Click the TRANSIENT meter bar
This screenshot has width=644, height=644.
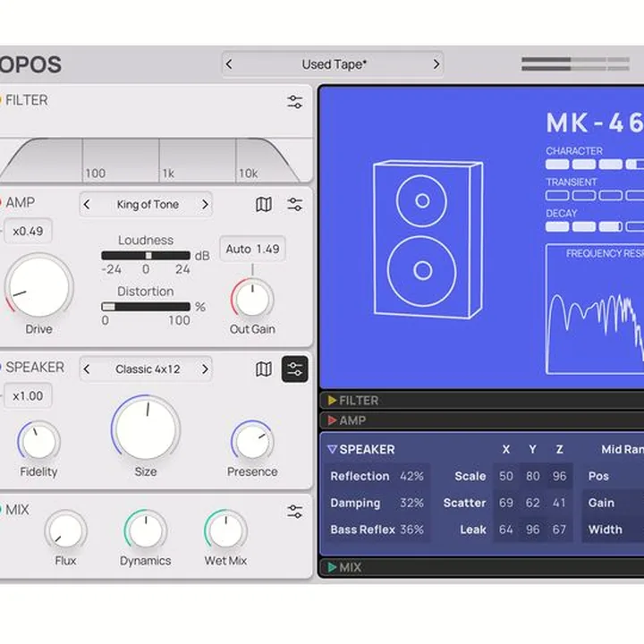(x=595, y=196)
